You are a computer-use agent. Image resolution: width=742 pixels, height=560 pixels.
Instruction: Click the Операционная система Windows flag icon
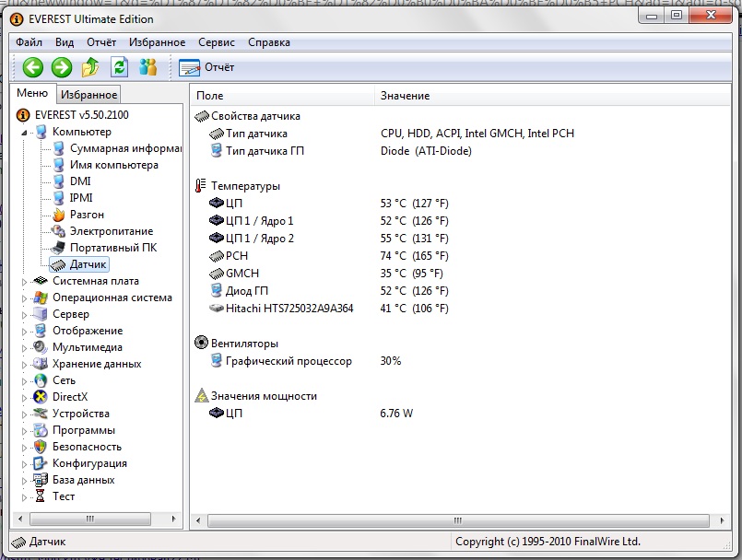41,297
